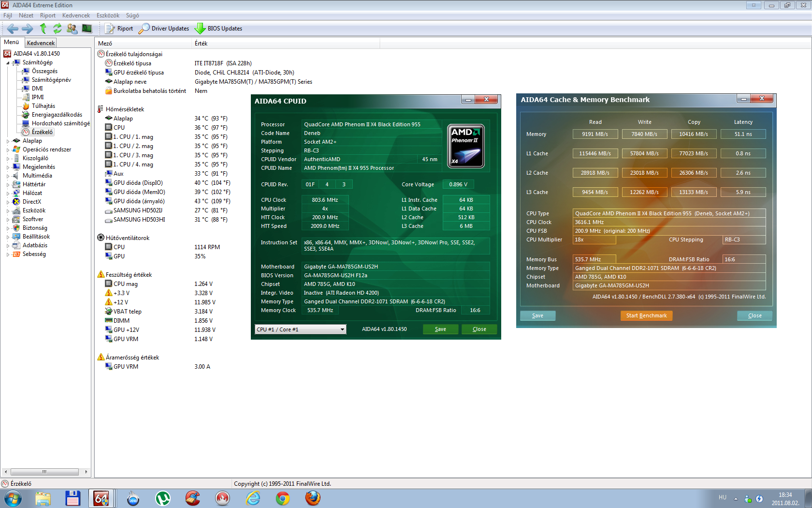The width and height of the screenshot is (812, 508).
Task: Collapse the Számítógép tree node
Action: click(x=8, y=63)
